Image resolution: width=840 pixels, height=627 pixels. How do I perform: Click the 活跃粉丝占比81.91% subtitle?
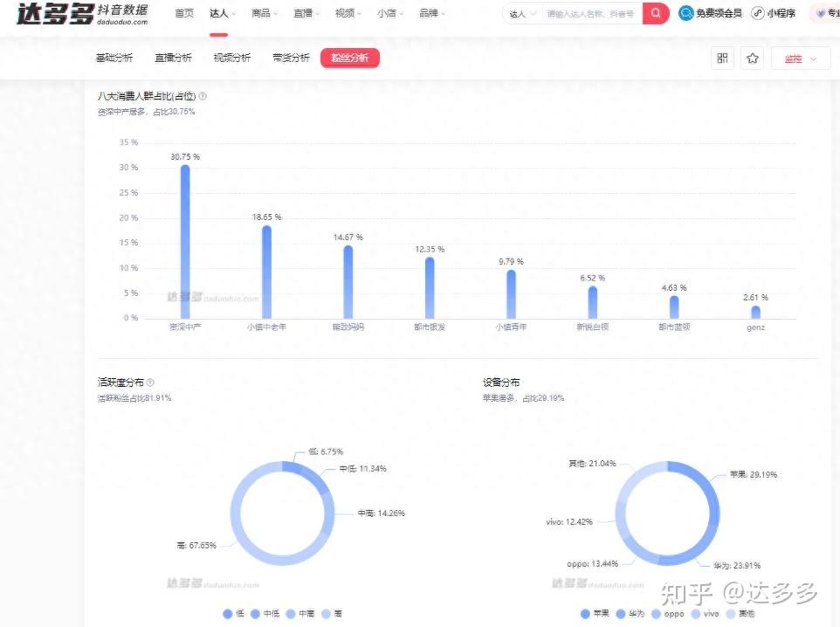(x=134, y=398)
